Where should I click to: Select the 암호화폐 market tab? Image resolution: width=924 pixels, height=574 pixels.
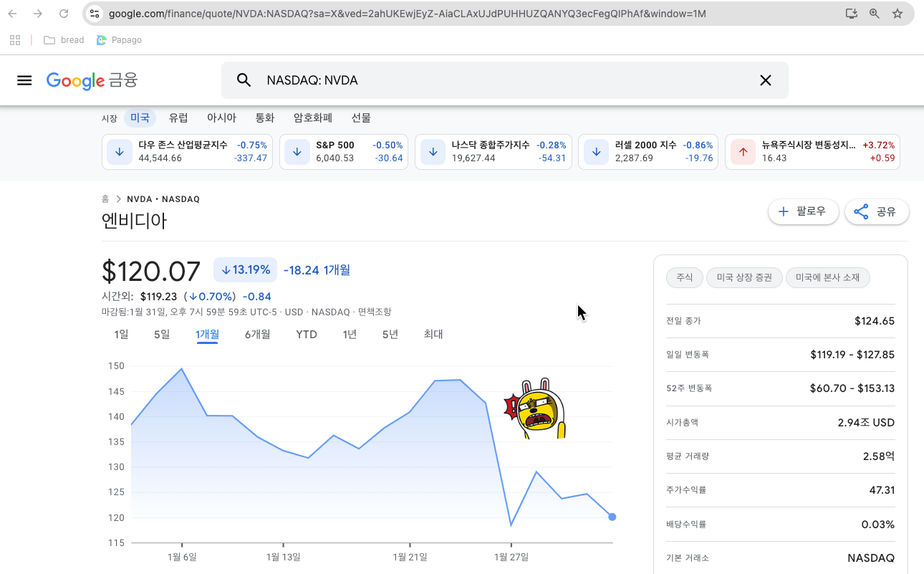[x=313, y=118]
